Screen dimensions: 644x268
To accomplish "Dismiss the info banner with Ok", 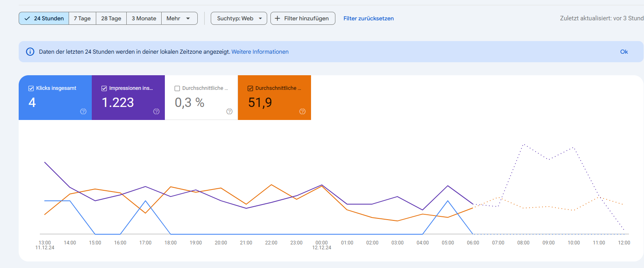I will point(624,52).
